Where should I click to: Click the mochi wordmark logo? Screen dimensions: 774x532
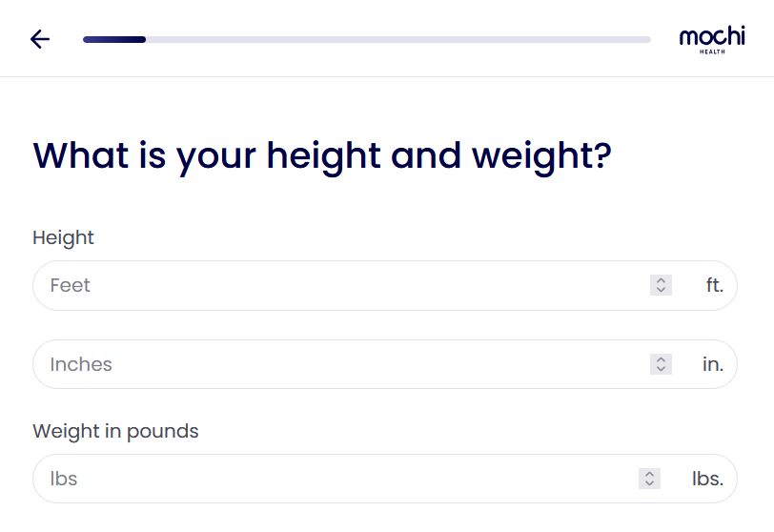(712, 36)
